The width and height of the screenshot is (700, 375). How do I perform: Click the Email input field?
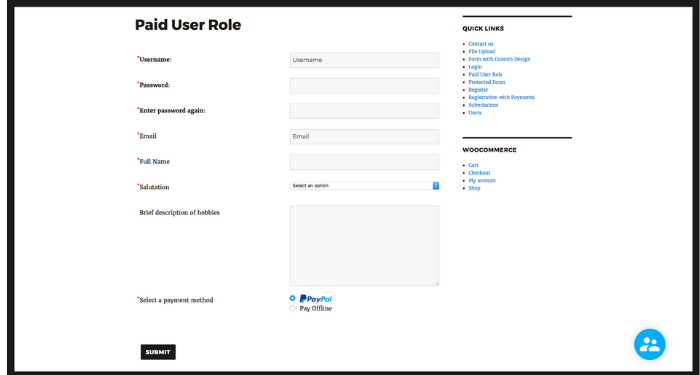(364, 137)
